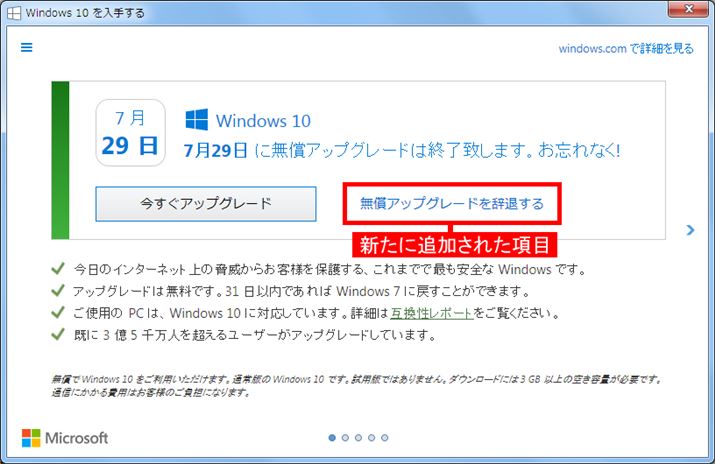Select the fifth page indicator dot

(x=385, y=438)
